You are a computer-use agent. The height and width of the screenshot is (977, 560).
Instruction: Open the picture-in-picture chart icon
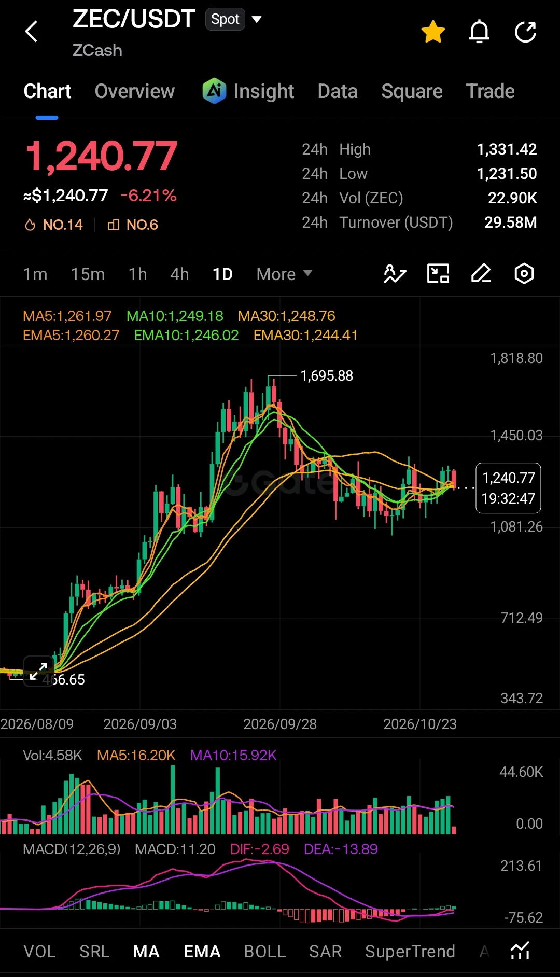pyautogui.click(x=438, y=274)
